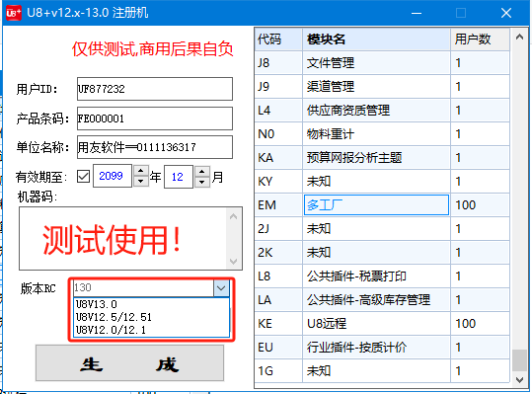Select U8V12.5/12.51 from version list

[152, 317]
